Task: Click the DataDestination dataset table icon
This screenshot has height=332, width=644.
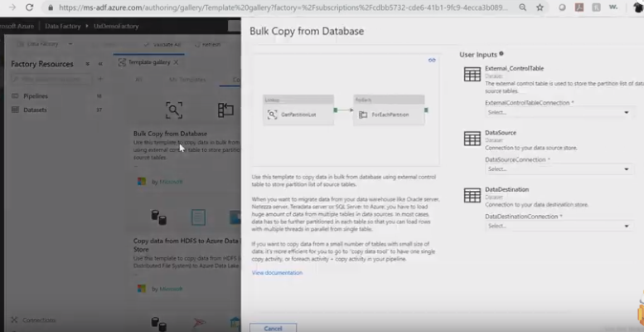Action: pos(472,195)
